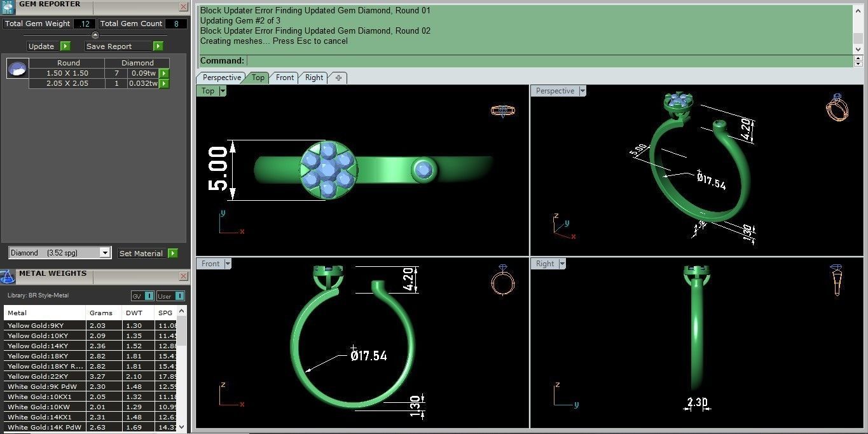Toggle the User switch in Metal Weights
Screen dimensions: 868x434
(170, 296)
